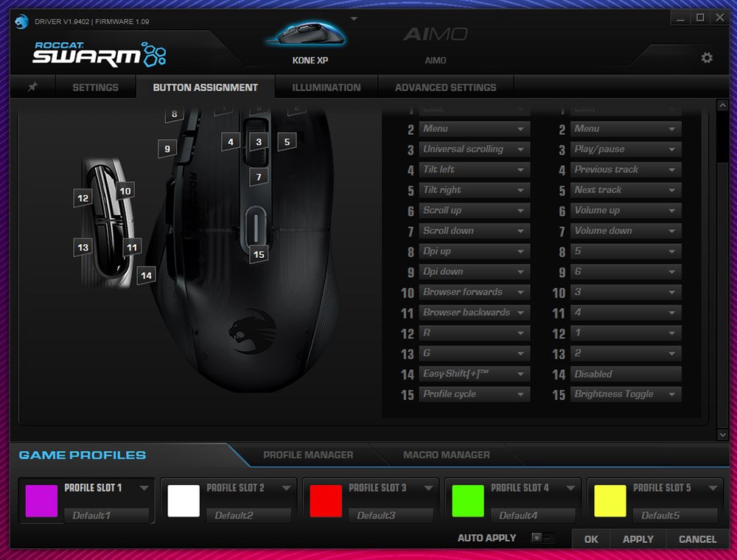Select mouse button marker 4

[230, 142]
